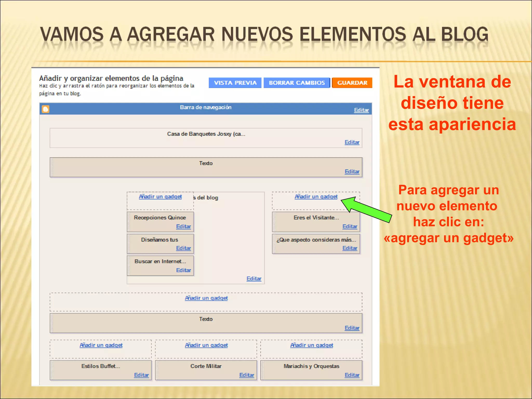Add a gadget above Eres el Visitante
The width and height of the screenshot is (532, 399).
pos(316,197)
